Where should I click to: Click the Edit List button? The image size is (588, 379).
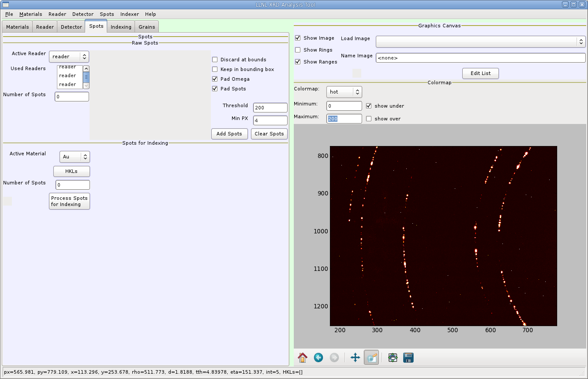coord(480,73)
